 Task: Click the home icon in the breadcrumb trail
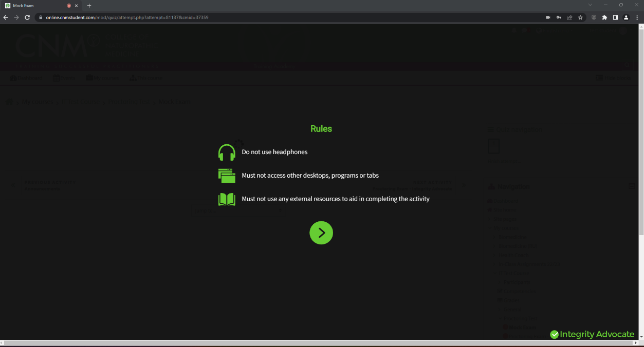(x=9, y=101)
